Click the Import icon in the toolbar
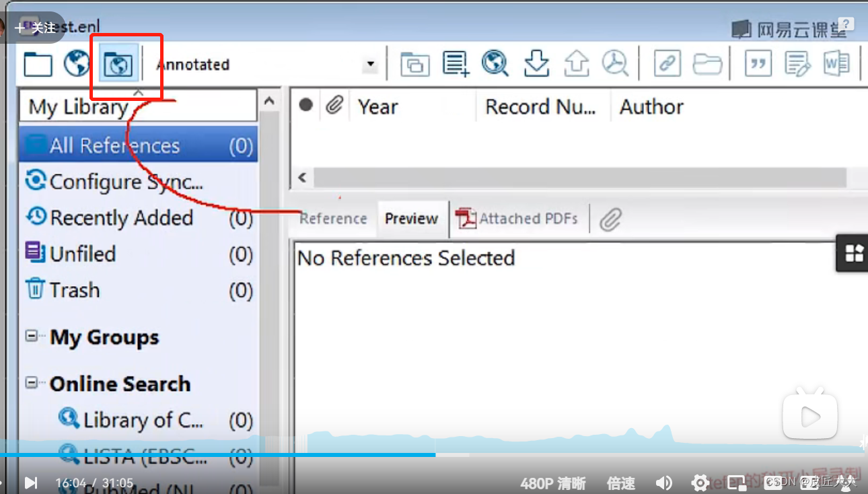Image resolution: width=868 pixels, height=494 pixels. [x=536, y=63]
